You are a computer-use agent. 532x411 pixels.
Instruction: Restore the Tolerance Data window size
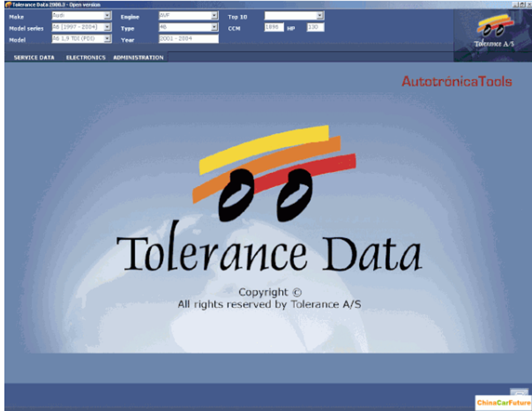(522, 4)
